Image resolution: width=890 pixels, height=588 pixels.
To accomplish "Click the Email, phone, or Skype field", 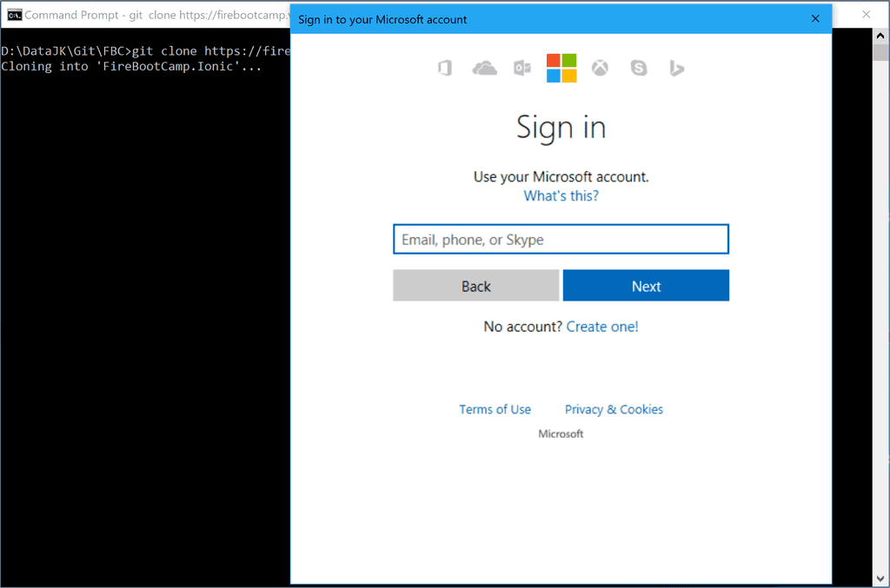I will 561,239.
